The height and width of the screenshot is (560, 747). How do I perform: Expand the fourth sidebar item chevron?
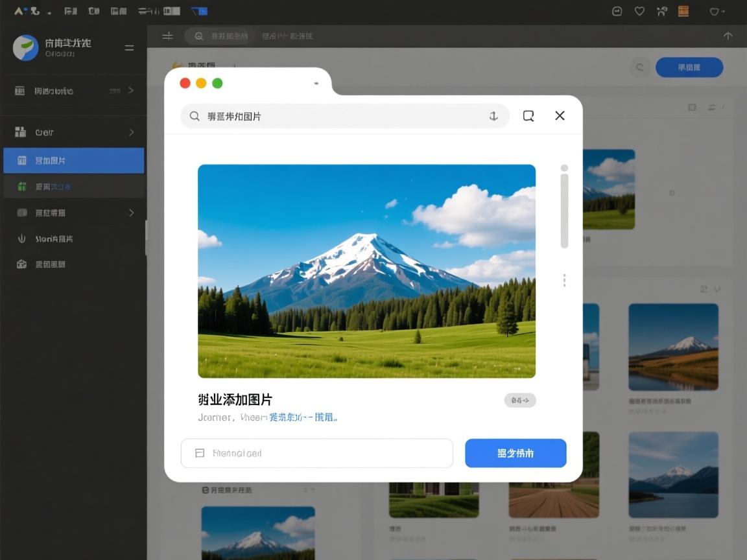coord(132,213)
